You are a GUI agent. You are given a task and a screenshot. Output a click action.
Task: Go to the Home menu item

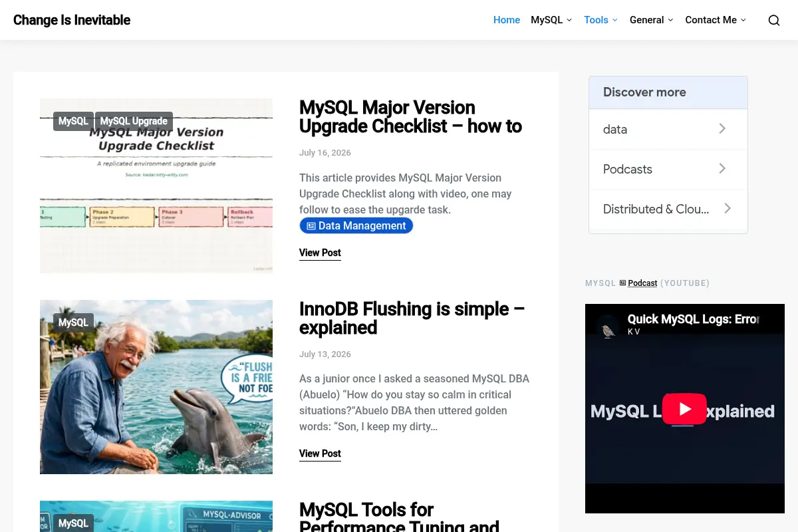point(507,20)
